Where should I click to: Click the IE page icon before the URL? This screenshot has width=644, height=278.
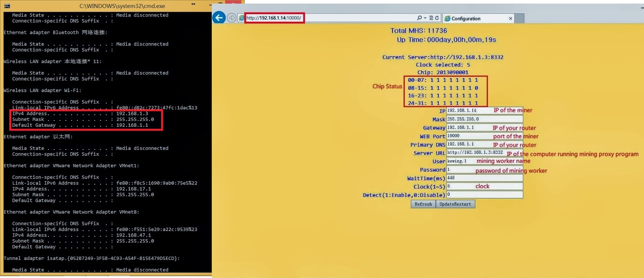click(x=242, y=18)
